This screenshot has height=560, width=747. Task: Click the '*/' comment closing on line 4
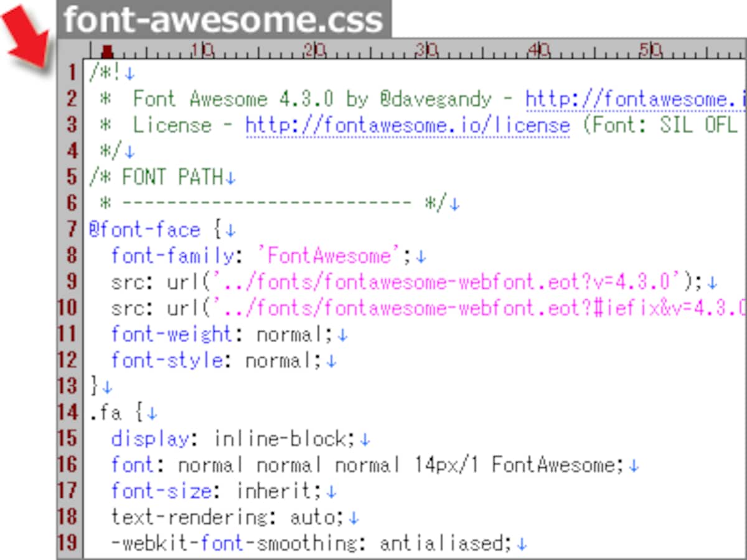click(x=111, y=152)
